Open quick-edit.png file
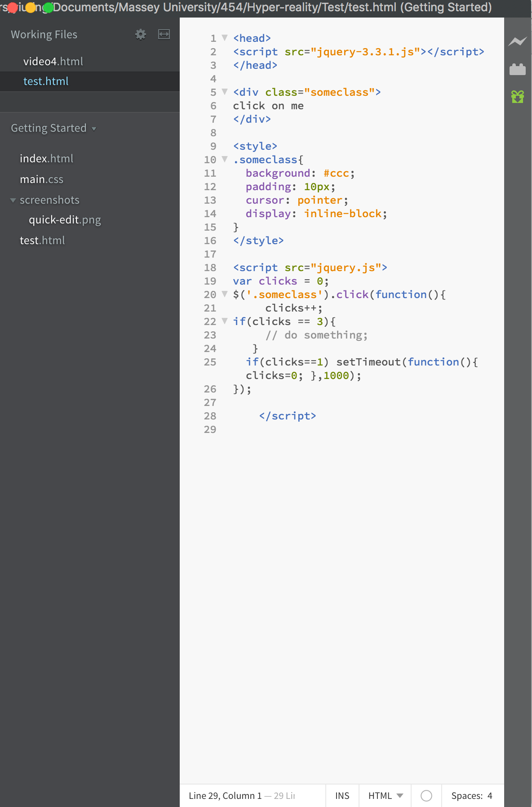This screenshot has height=807, width=532. (x=65, y=220)
